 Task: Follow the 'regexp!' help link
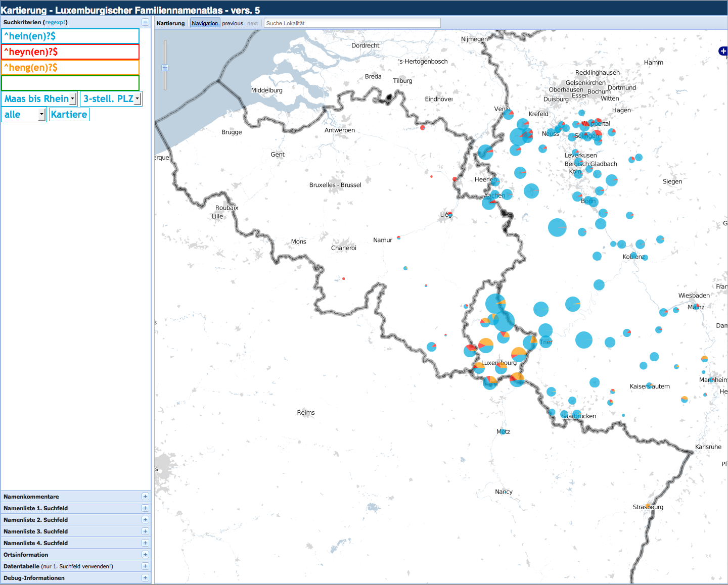click(55, 22)
